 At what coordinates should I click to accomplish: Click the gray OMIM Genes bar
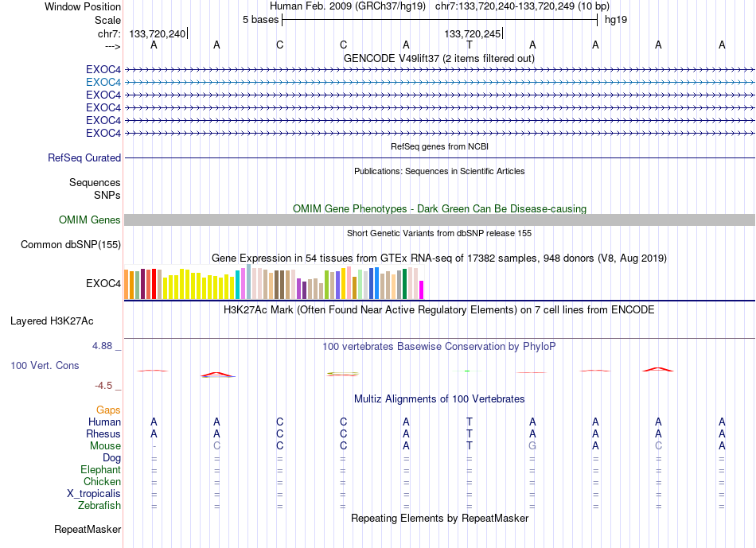[x=439, y=220]
